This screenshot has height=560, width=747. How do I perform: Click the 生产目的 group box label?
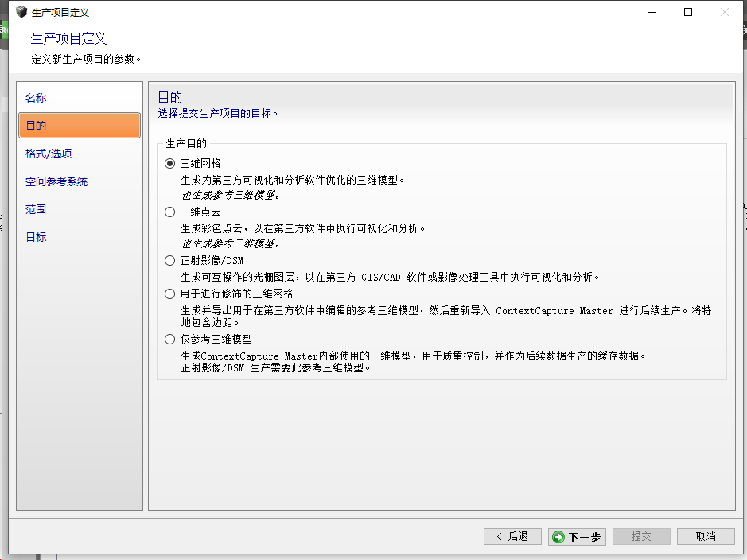click(x=186, y=143)
